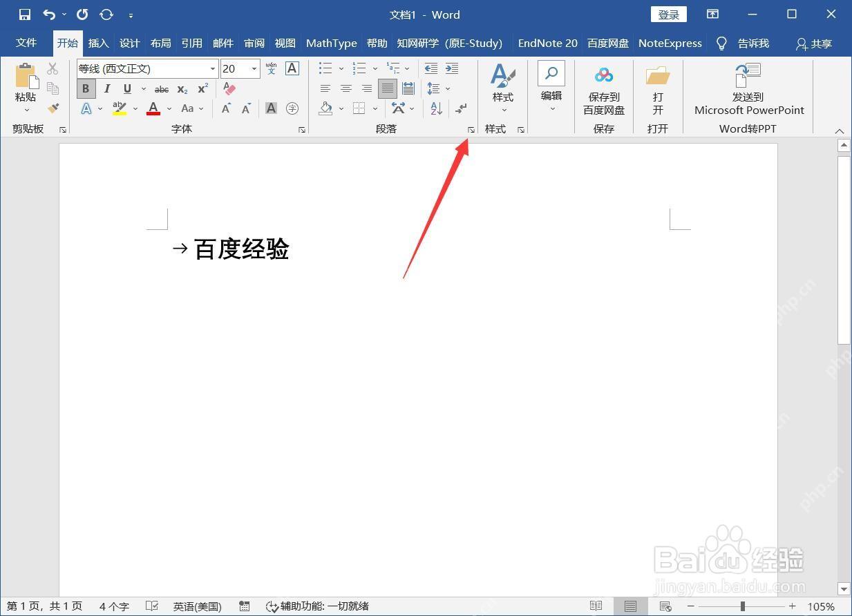Switch to the 审阅 Review tab
The width and height of the screenshot is (852, 616).
coord(254,43)
